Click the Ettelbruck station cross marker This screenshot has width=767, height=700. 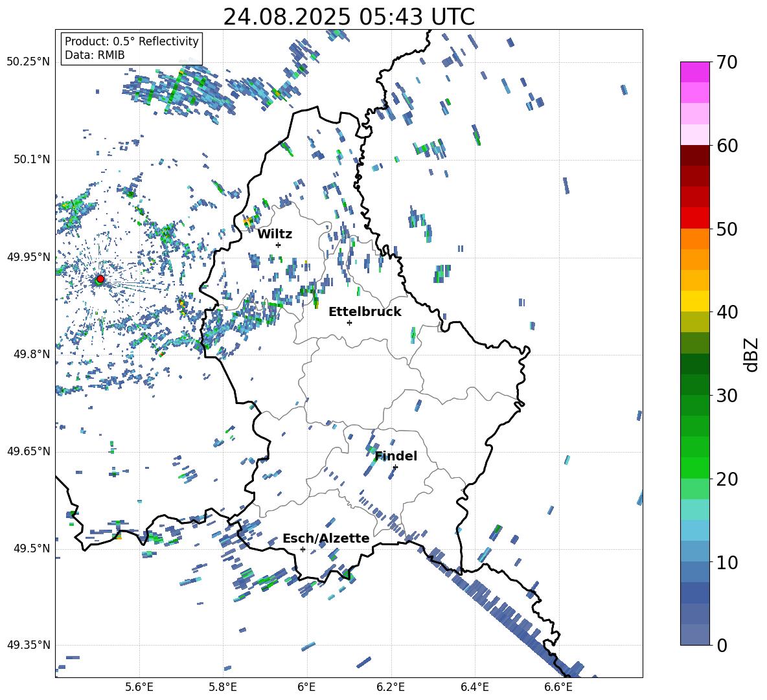pyautogui.click(x=349, y=322)
